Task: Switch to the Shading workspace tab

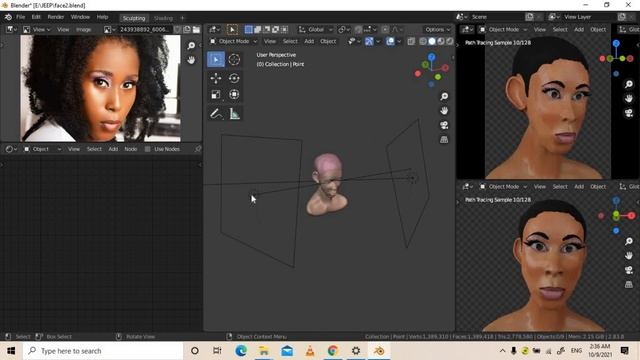Action: pyautogui.click(x=163, y=18)
